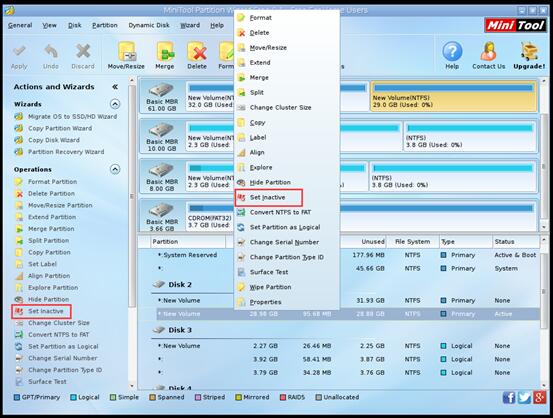Click the disk map scrollbar down arrow

(543, 227)
